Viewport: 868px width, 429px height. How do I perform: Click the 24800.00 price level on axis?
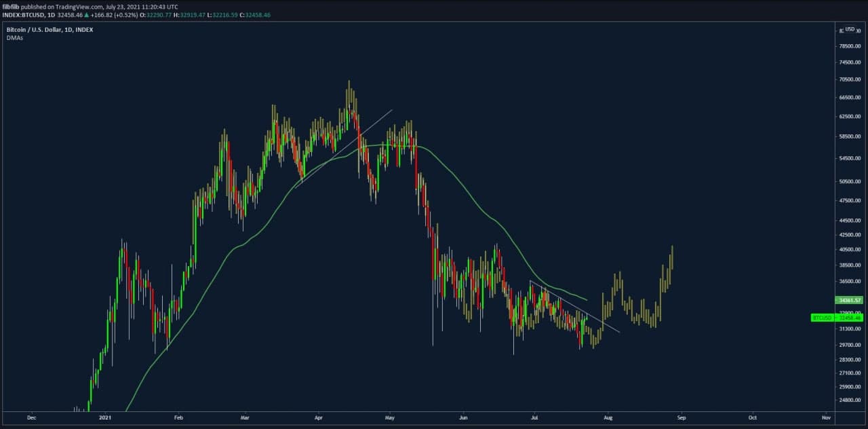click(850, 400)
